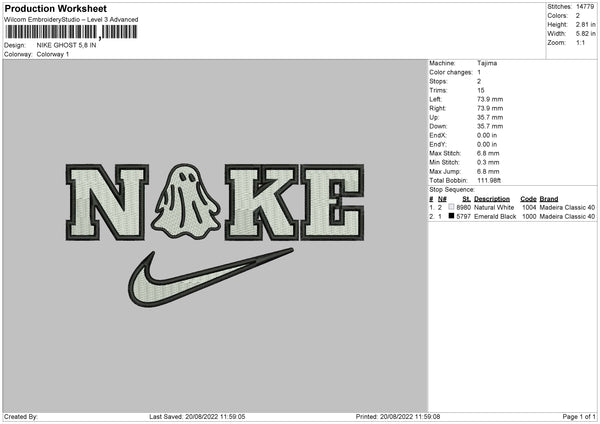Click thread code 1004
This screenshot has height=424, width=600.
529,207
